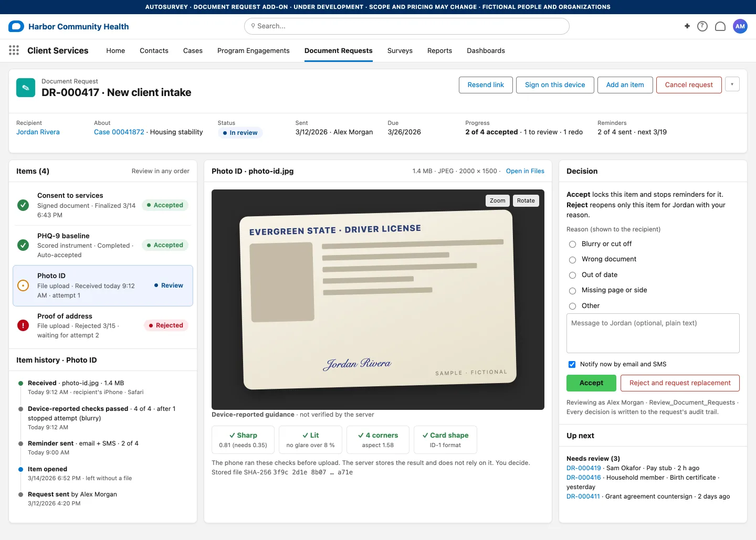756x540 pixels.
Task: Open the AM user avatar menu
Action: click(x=740, y=26)
